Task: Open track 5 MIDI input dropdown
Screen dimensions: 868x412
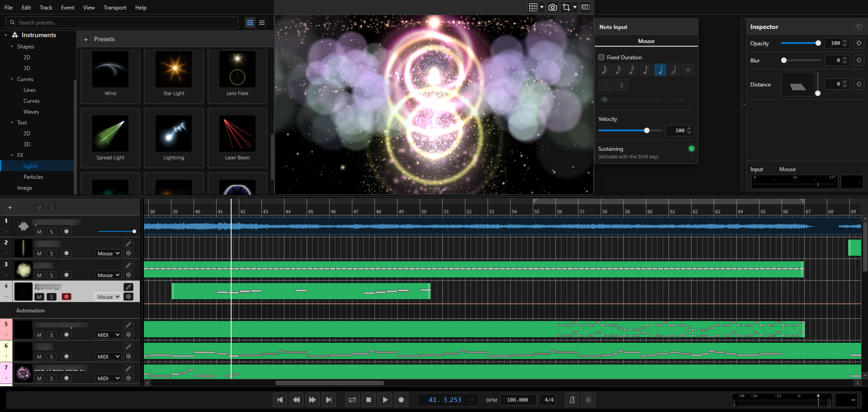Action: [x=108, y=335]
